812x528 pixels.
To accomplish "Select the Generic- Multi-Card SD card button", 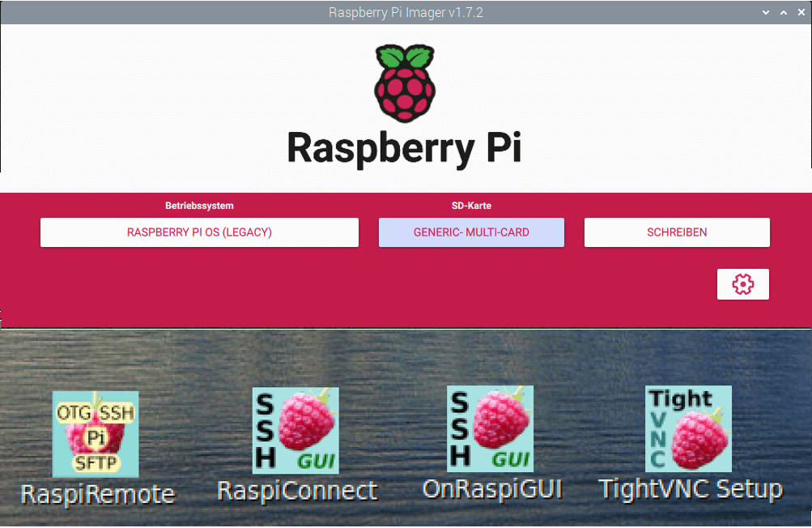I will (471, 232).
